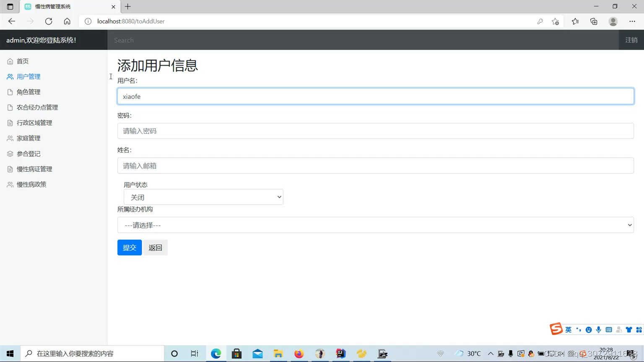The image size is (644, 362).
Task: Open the Collections icon
Action: click(x=594, y=21)
